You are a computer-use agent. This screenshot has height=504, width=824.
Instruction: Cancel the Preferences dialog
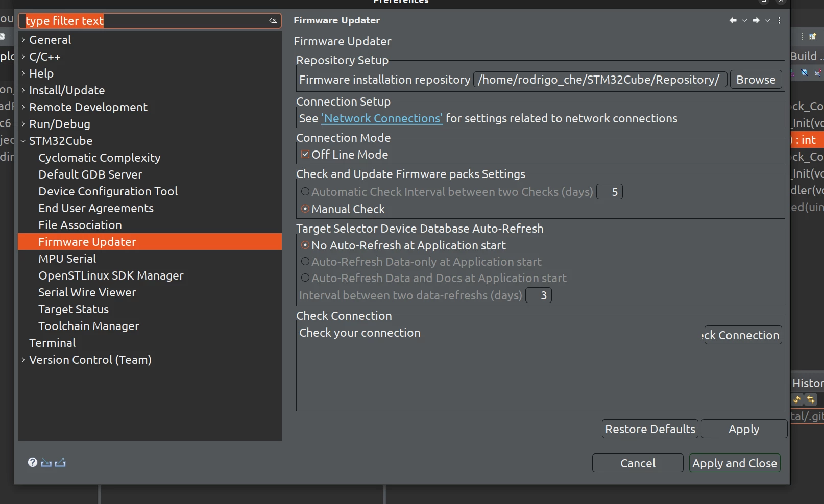pyautogui.click(x=638, y=463)
